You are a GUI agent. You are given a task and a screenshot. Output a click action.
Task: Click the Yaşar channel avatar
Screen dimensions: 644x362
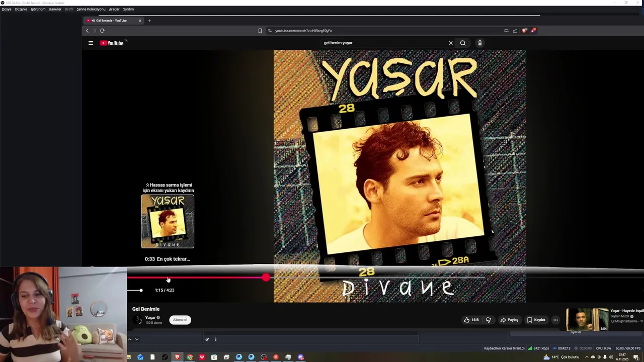pos(138,320)
